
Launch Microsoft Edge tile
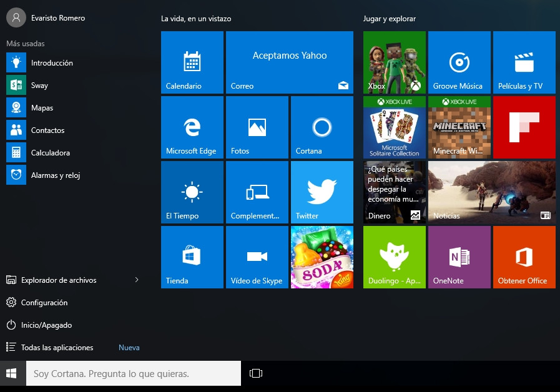(x=192, y=127)
